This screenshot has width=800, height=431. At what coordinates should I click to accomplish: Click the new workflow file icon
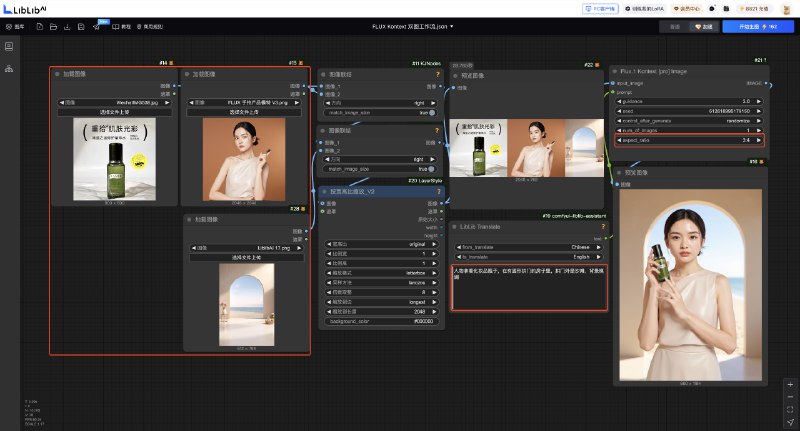[x=40, y=27]
